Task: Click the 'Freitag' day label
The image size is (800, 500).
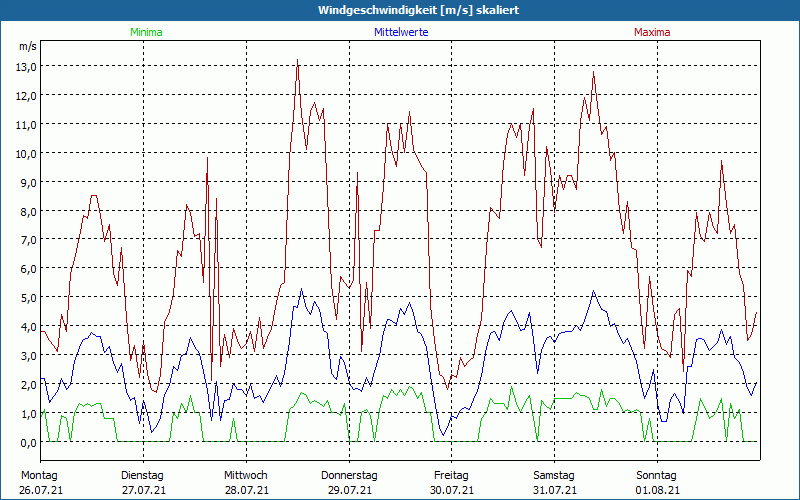Action: point(451,476)
